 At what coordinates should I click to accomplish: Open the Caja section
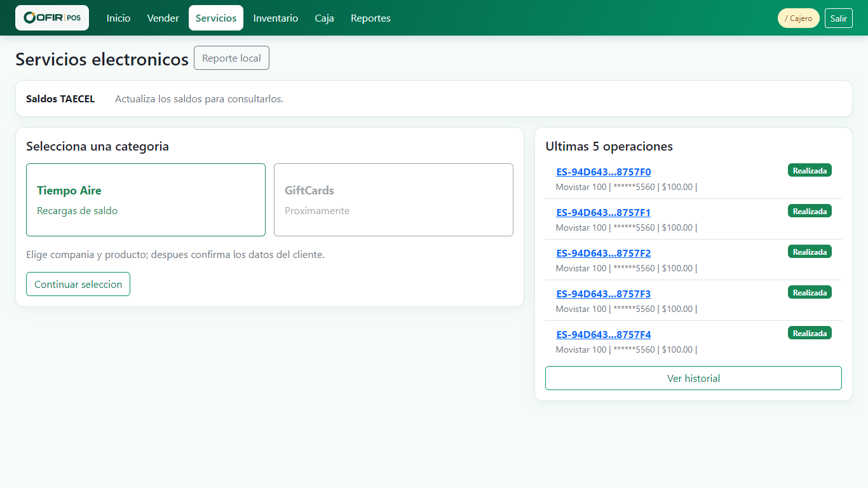[x=325, y=18]
